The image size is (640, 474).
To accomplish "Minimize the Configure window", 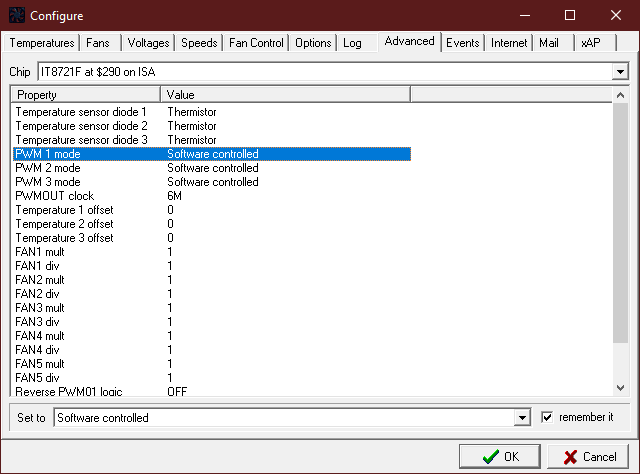I will point(525,16).
